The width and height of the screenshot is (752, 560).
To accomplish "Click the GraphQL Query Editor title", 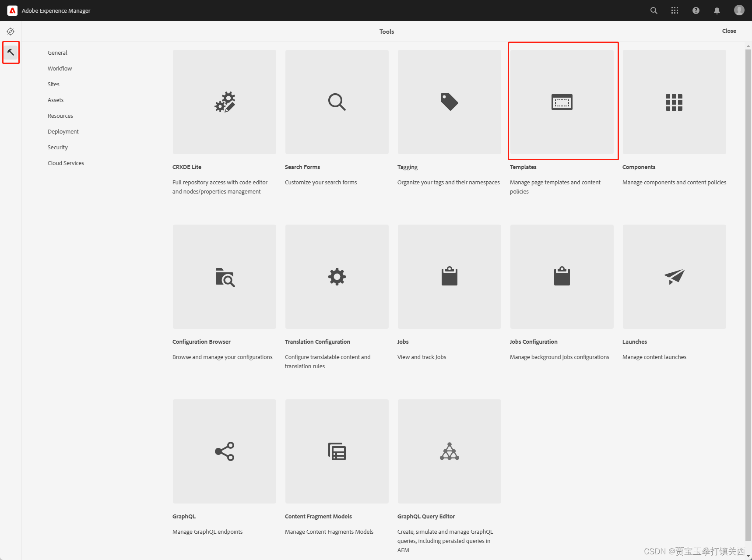I will click(426, 517).
